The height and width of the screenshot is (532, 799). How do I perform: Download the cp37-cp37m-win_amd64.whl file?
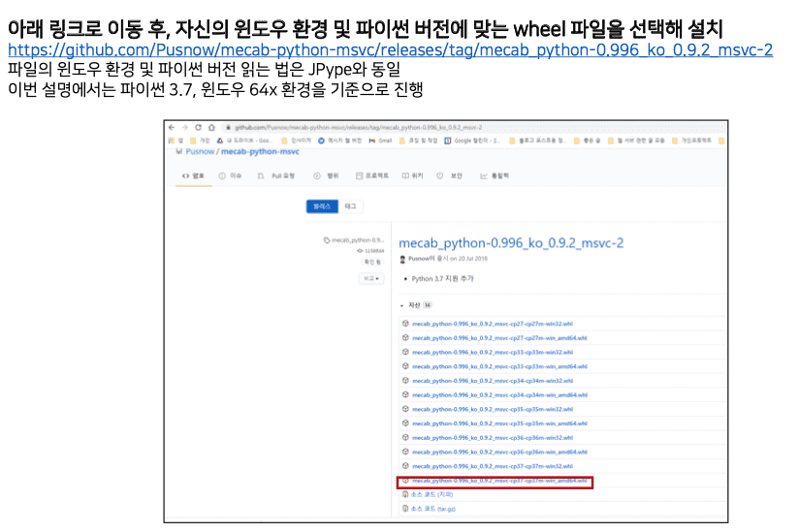point(499,481)
